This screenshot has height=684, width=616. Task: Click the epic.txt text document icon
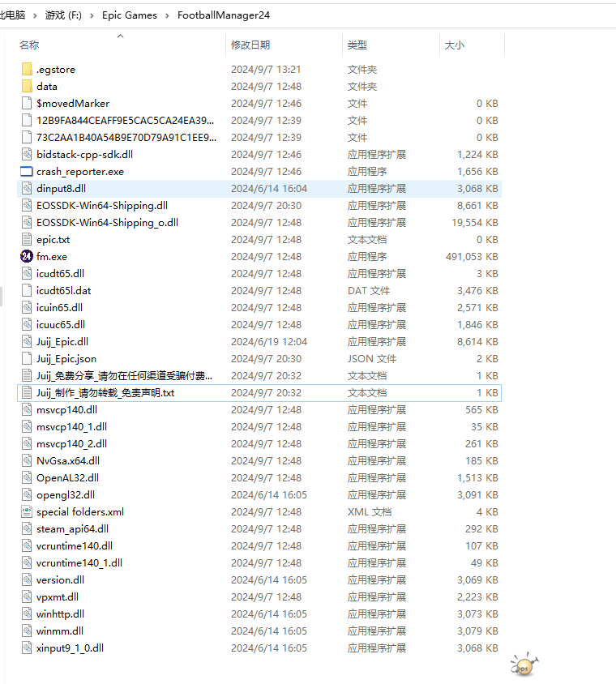pyautogui.click(x=27, y=239)
